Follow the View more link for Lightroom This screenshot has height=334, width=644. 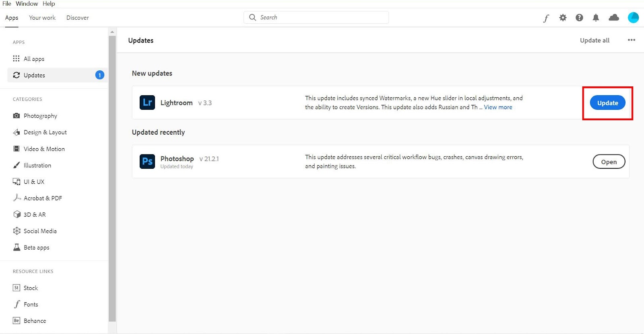pos(498,107)
